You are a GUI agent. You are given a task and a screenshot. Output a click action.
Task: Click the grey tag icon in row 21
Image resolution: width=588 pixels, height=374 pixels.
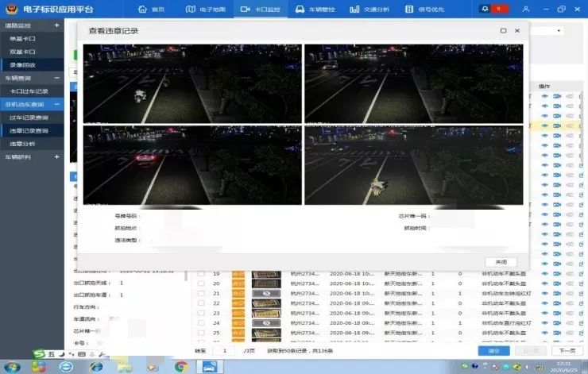570,294
